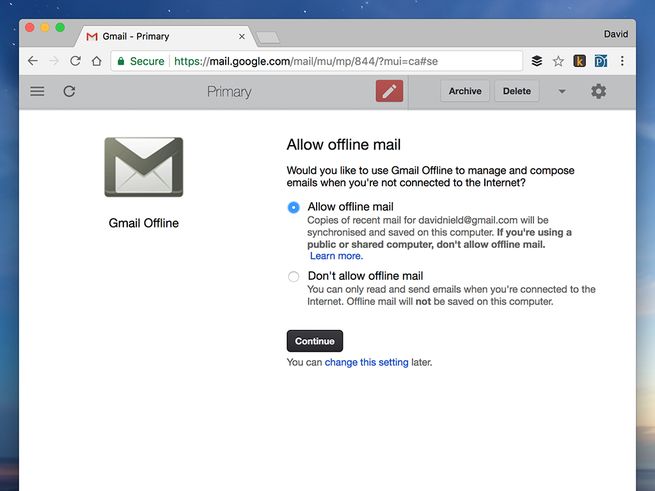Close the window with the red button
The height and width of the screenshot is (491, 655).
pos(30,28)
